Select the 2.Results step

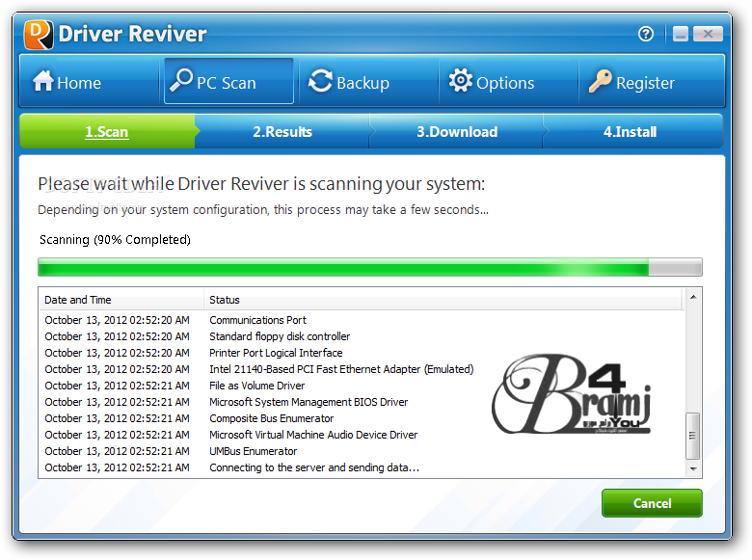[282, 131]
